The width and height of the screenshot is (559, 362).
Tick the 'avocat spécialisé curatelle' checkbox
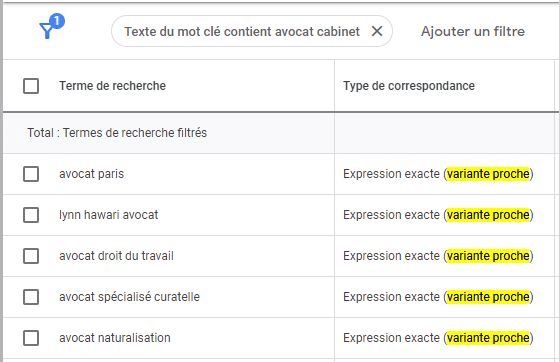[31, 297]
